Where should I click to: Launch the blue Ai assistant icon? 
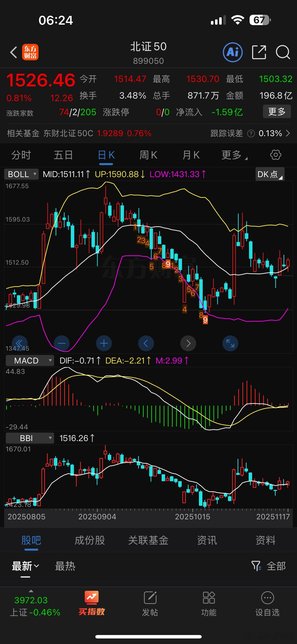[233, 52]
